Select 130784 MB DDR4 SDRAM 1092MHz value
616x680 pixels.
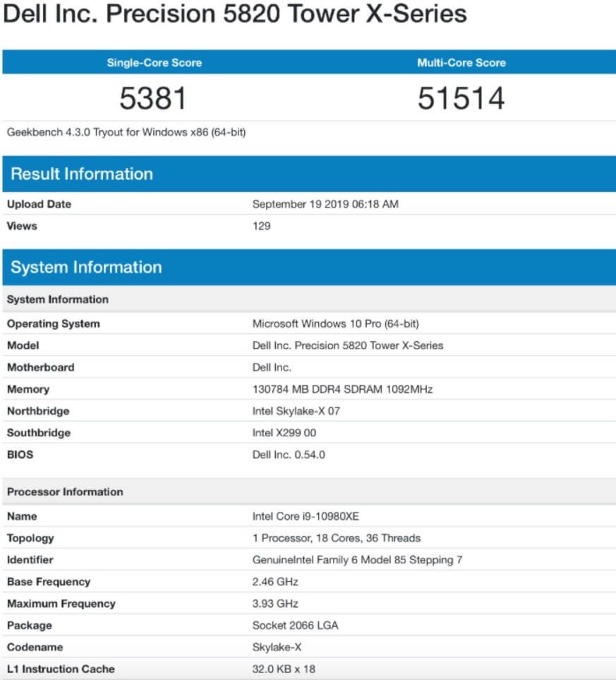(343, 389)
